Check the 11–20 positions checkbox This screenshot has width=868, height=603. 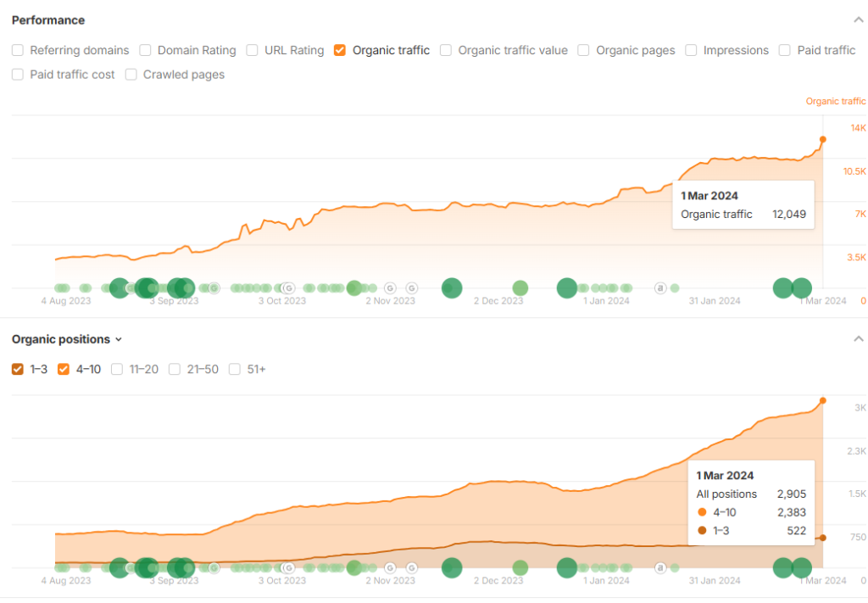tap(117, 369)
